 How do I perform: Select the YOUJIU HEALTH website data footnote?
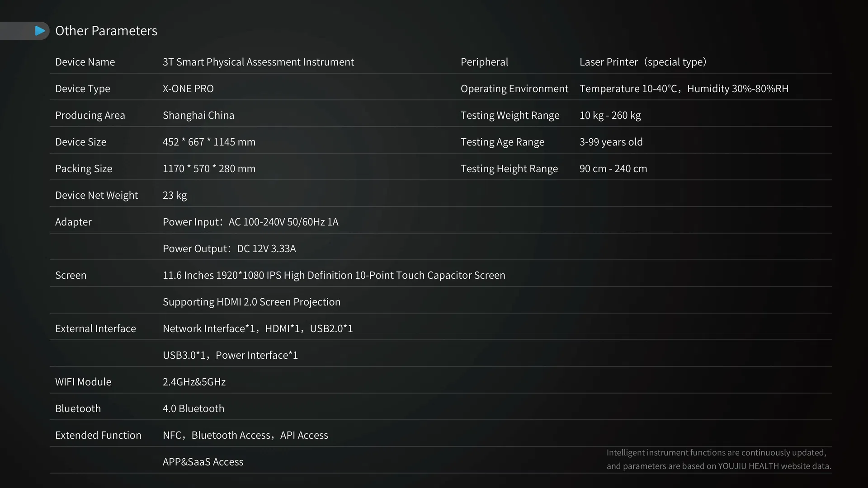click(719, 459)
